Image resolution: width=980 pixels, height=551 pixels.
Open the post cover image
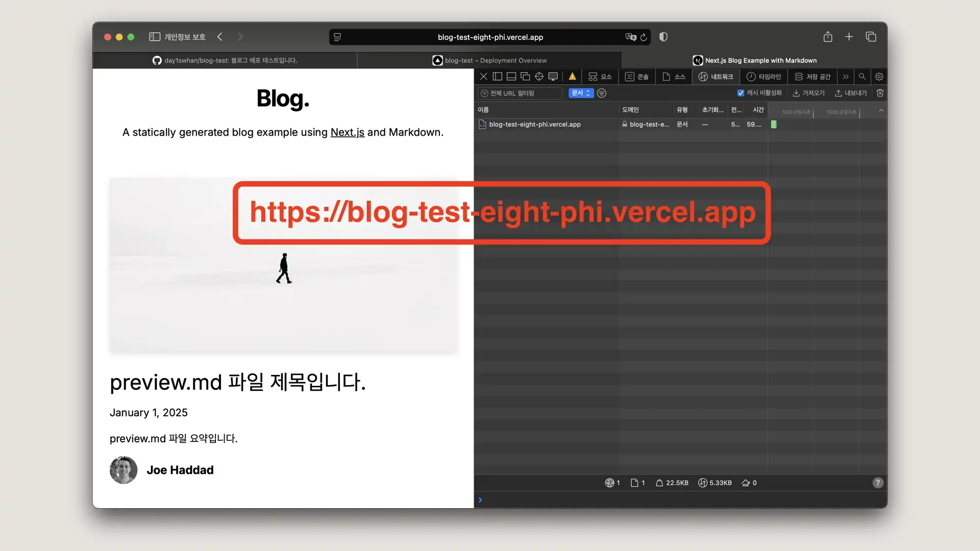coord(283,265)
